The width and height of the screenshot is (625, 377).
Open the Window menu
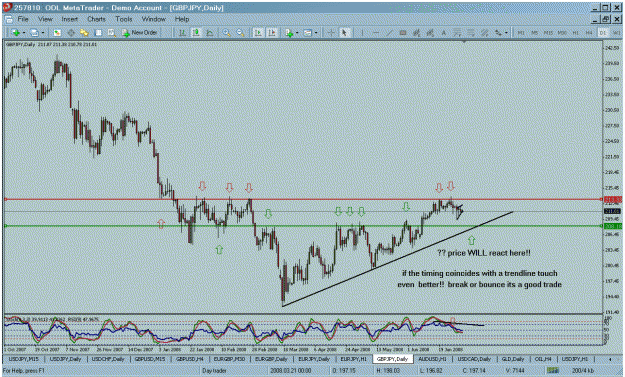coord(153,19)
